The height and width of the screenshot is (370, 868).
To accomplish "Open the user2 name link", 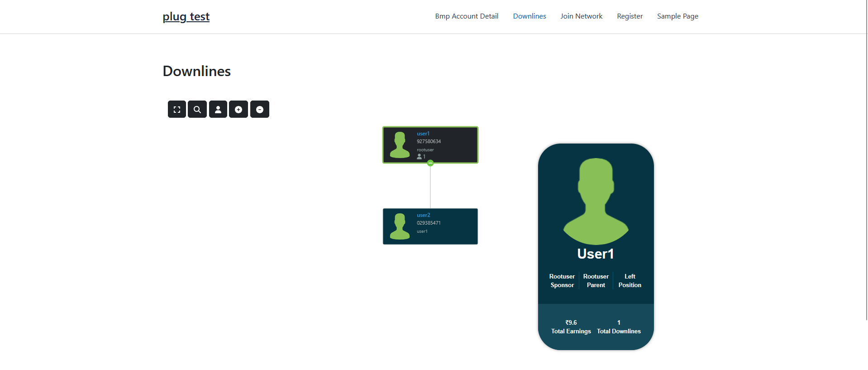I will click(424, 215).
